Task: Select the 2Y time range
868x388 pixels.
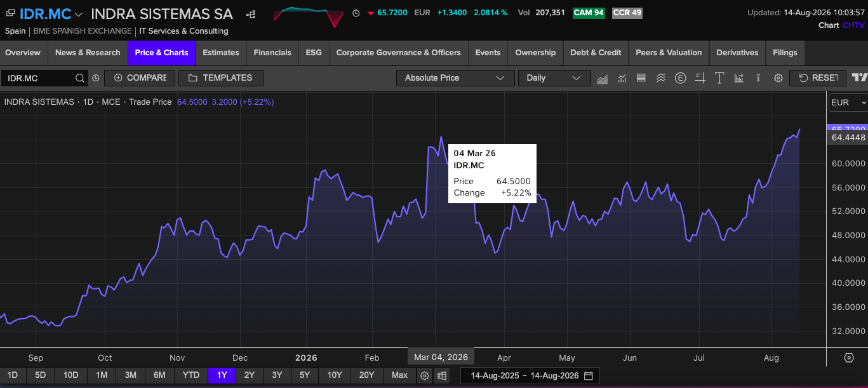Action: pyautogui.click(x=250, y=375)
